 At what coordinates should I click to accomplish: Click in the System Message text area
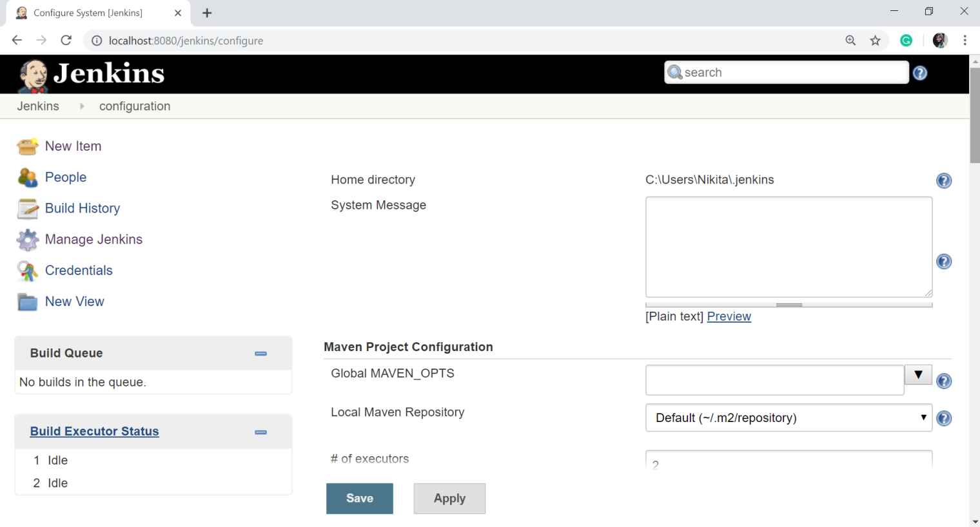tap(789, 247)
